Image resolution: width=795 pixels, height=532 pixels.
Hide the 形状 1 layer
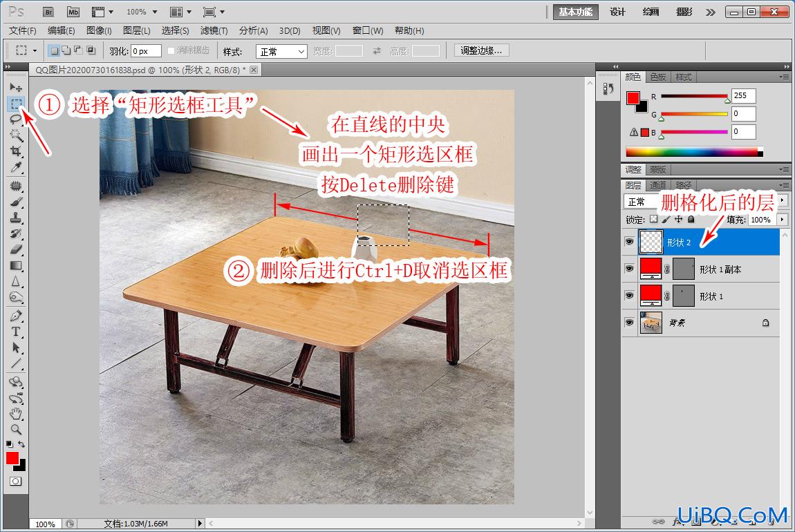[x=629, y=296]
